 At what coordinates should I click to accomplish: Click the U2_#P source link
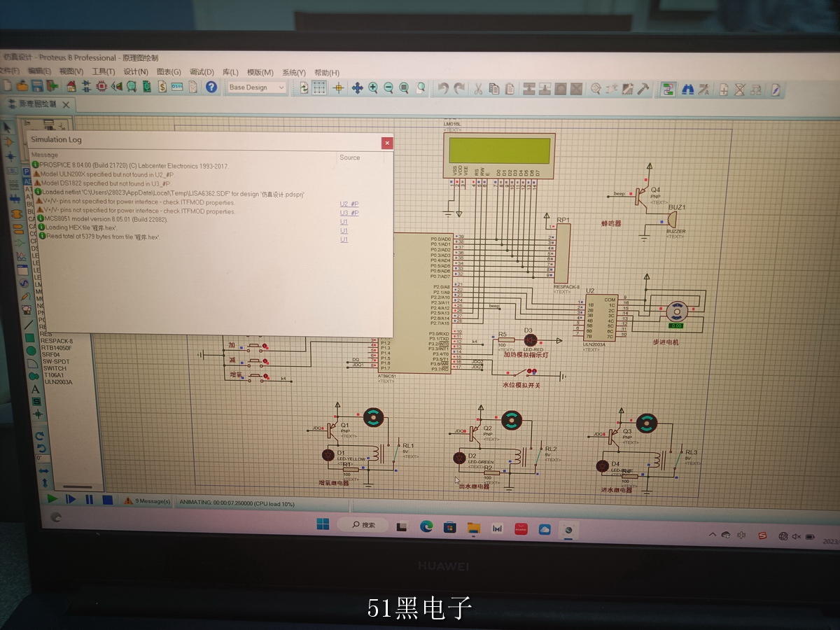pyautogui.click(x=349, y=204)
